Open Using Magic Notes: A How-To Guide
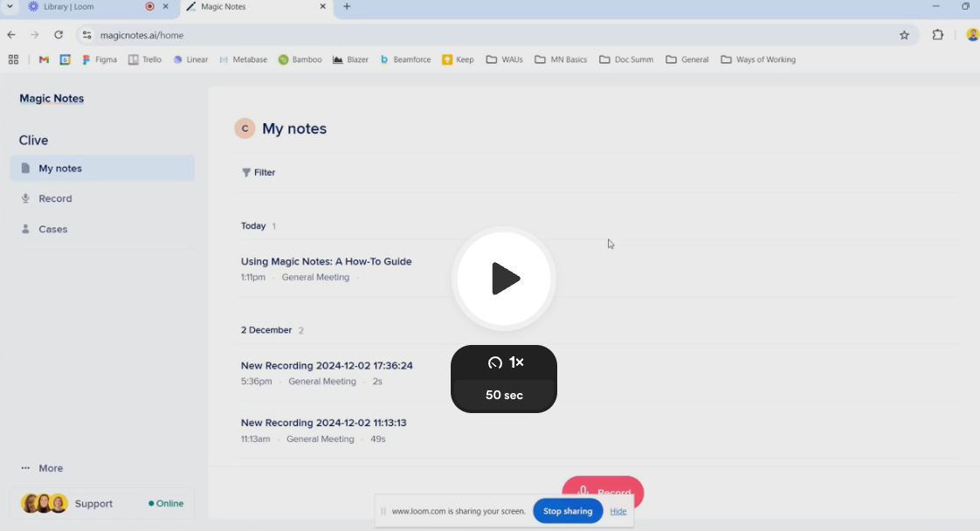Viewport: 980px width, 531px height. pyautogui.click(x=326, y=261)
